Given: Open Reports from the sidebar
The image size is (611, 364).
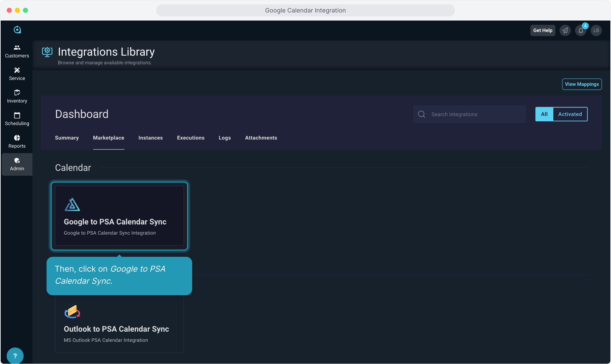Looking at the screenshot, I should 17,142.
